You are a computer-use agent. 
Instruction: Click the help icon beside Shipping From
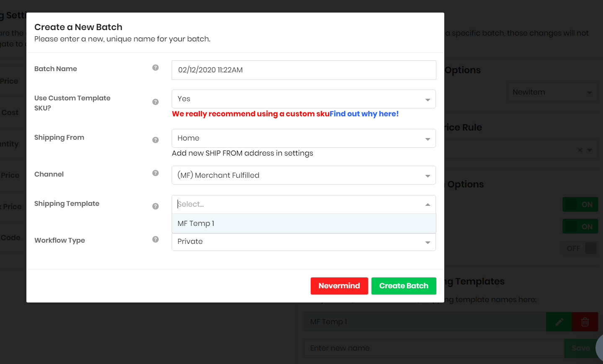coord(155,140)
